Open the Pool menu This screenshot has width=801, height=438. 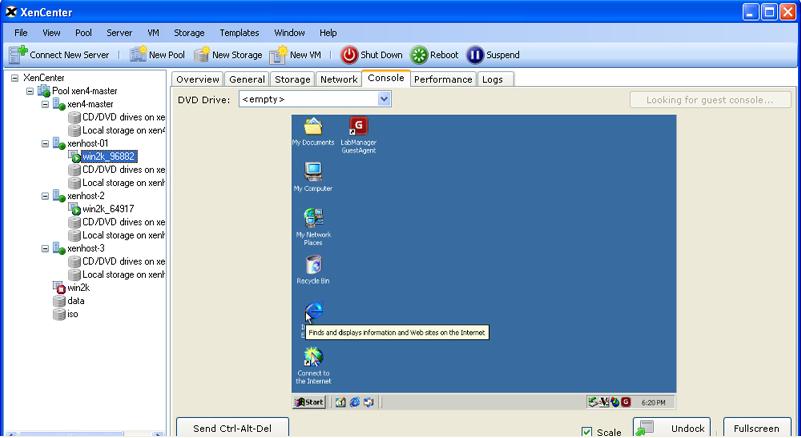83,33
